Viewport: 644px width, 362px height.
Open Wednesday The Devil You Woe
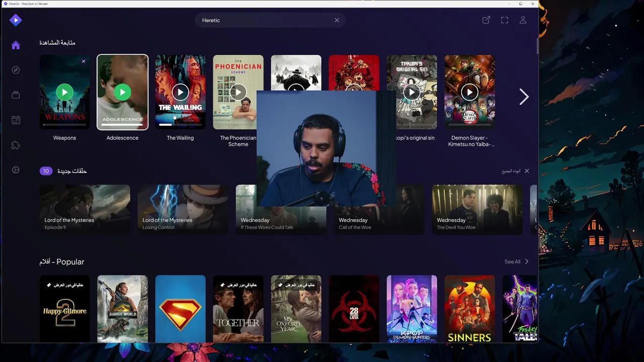pos(477,209)
